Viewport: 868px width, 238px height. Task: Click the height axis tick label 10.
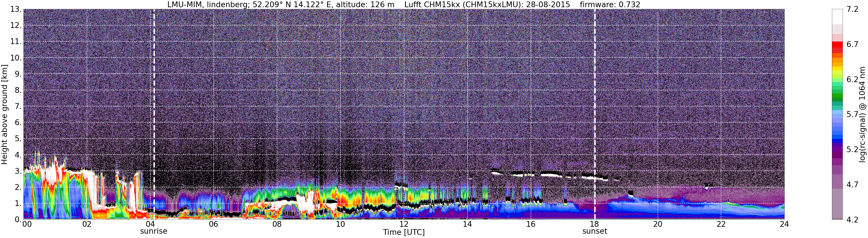pyautogui.click(x=16, y=58)
